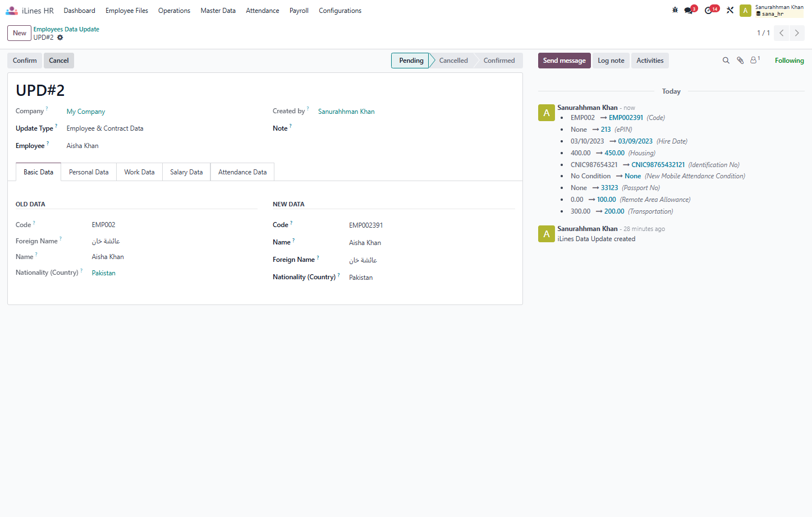Select the Cancelled status stage
The image size is (812, 517).
453,61
